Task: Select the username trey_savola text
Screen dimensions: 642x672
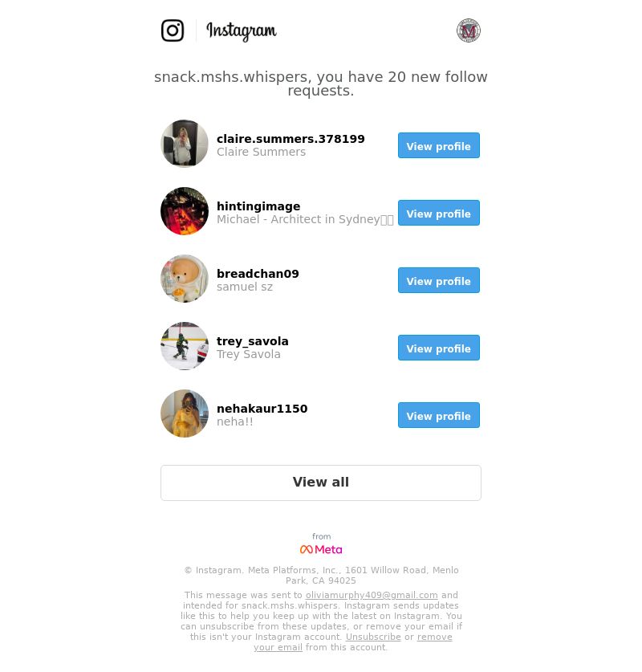Action: (x=252, y=341)
